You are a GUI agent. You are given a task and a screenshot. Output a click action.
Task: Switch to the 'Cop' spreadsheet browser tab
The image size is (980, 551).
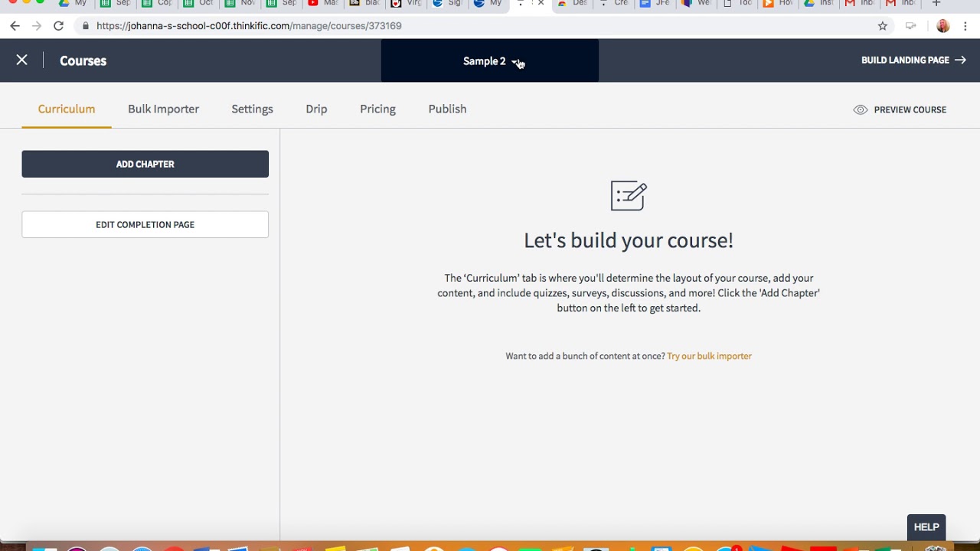coord(158,3)
